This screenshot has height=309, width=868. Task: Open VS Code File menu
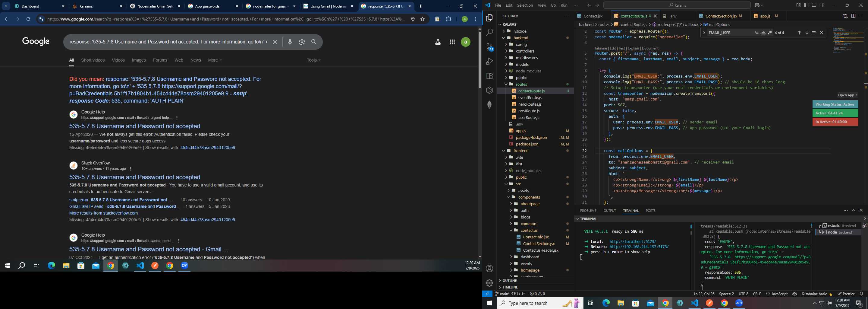point(498,5)
